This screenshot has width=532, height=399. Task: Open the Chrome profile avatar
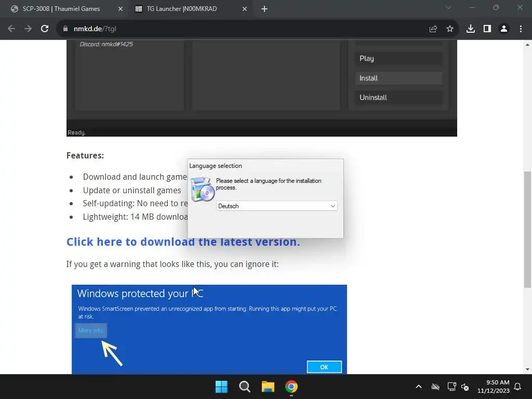coord(504,29)
